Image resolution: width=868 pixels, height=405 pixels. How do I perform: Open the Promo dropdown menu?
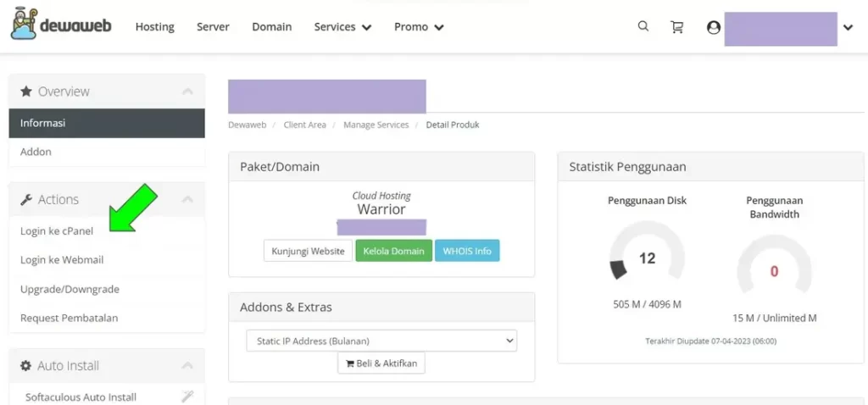tap(419, 26)
